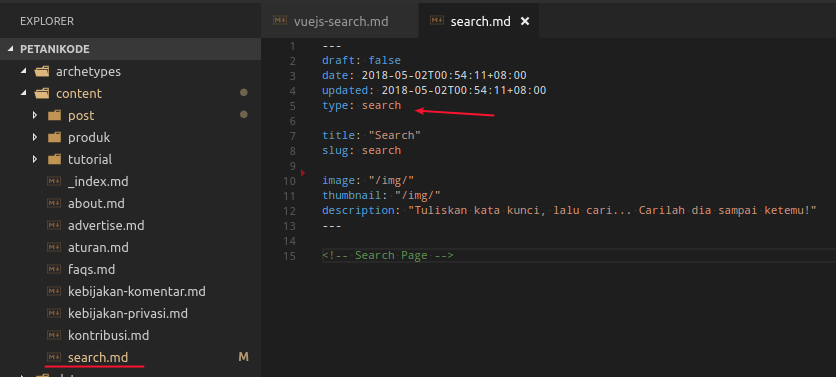Viewport: 836px width, 377px height.
Task: Click the modified dot beside content folder
Action: (x=244, y=93)
